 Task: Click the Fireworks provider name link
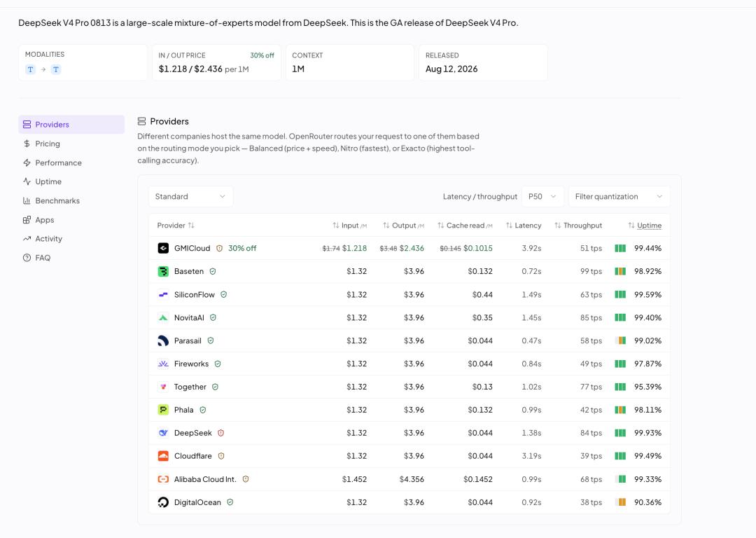tap(191, 364)
